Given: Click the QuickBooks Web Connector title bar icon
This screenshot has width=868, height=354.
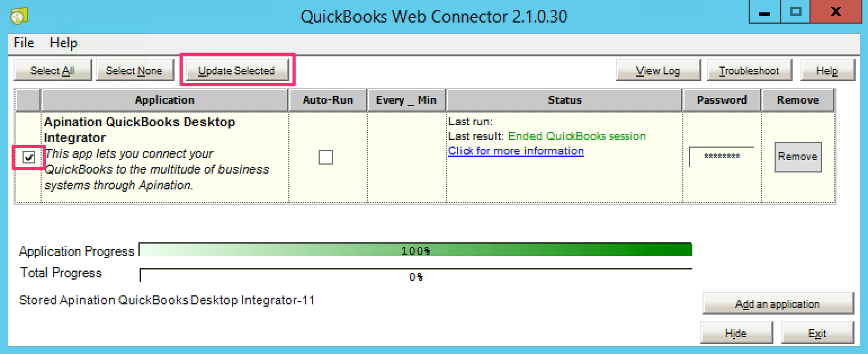Looking at the screenshot, I should pos(20,15).
